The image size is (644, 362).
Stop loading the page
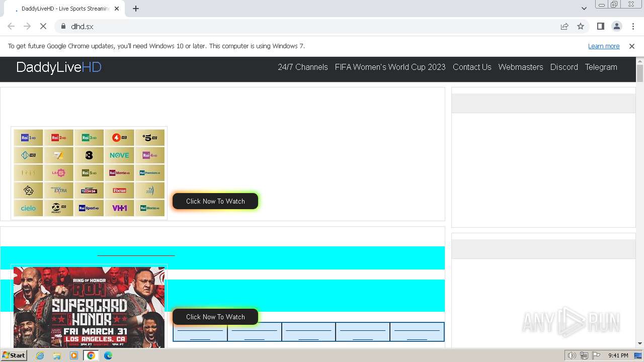pyautogui.click(x=43, y=26)
